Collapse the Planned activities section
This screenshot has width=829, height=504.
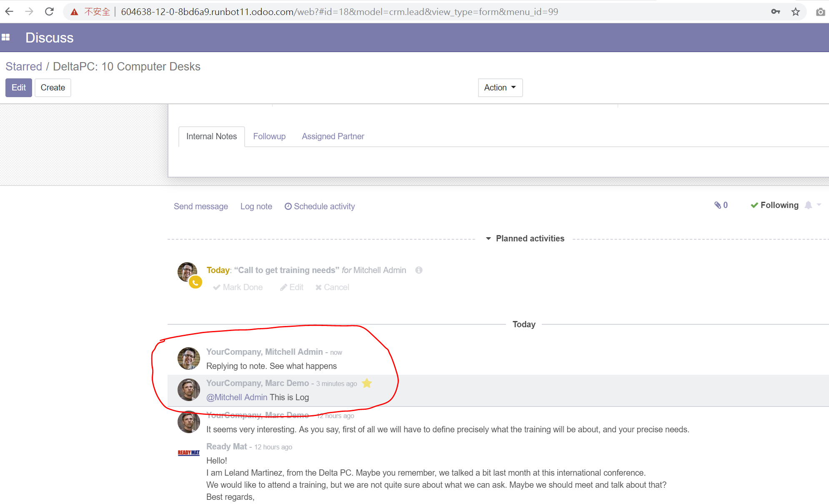tap(488, 238)
